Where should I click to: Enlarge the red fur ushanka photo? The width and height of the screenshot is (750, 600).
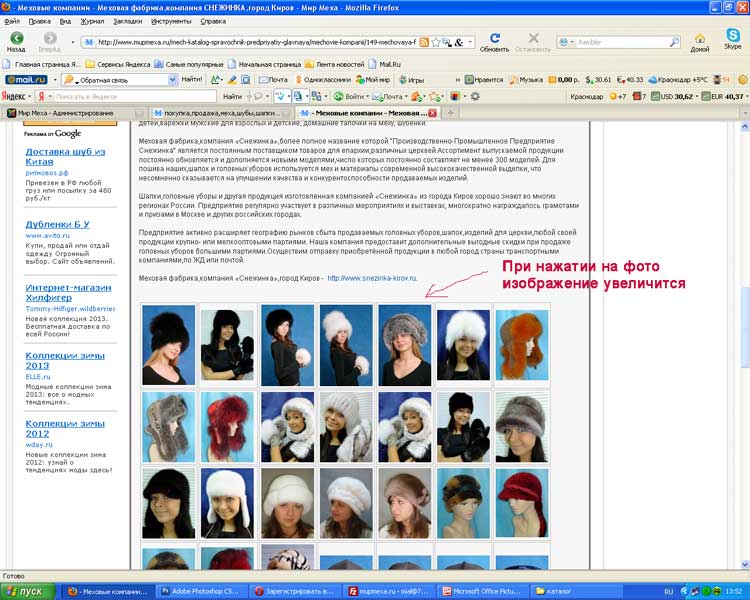(x=227, y=427)
